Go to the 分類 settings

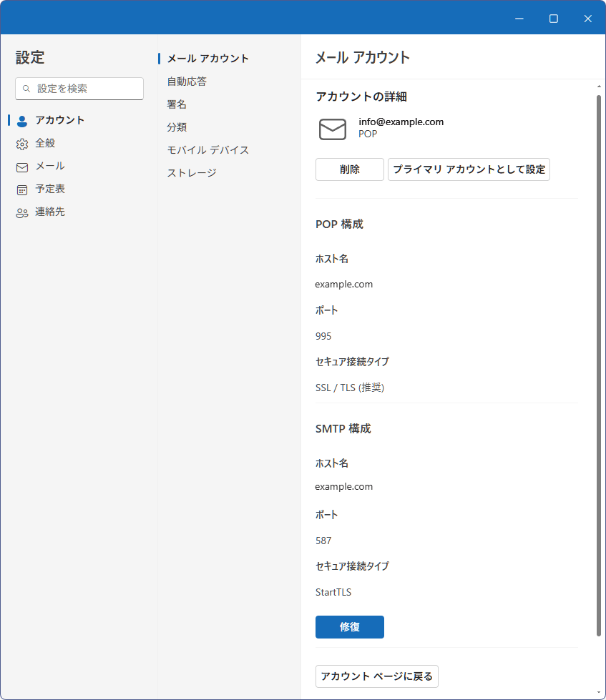[177, 127]
